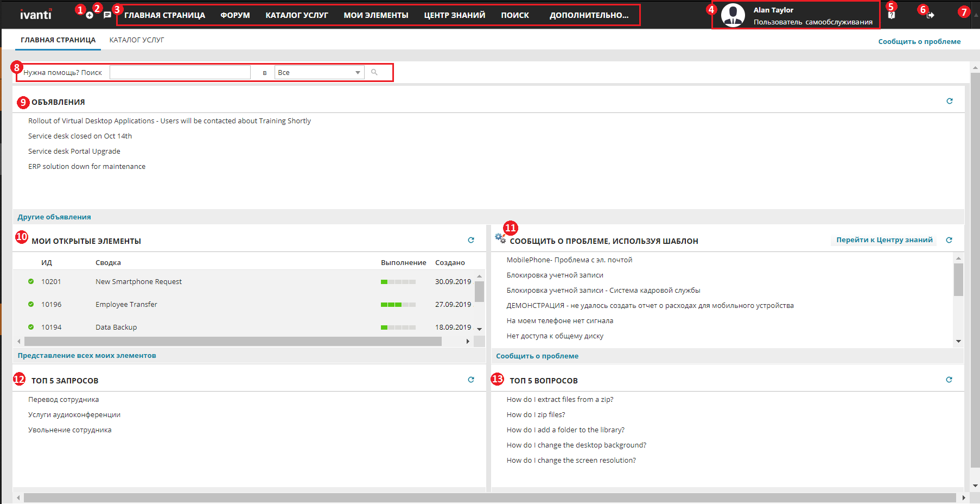Refresh the МОИ ОТКРЫТЫЕ ЭЛЕМЕНТЫ panel

(470, 240)
